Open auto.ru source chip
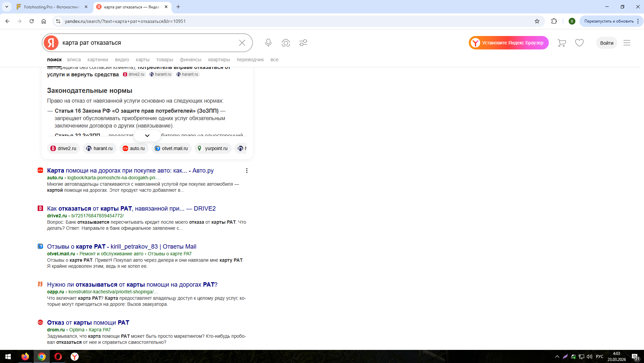Image resolution: width=644 pixels, height=363 pixels. 134,148
